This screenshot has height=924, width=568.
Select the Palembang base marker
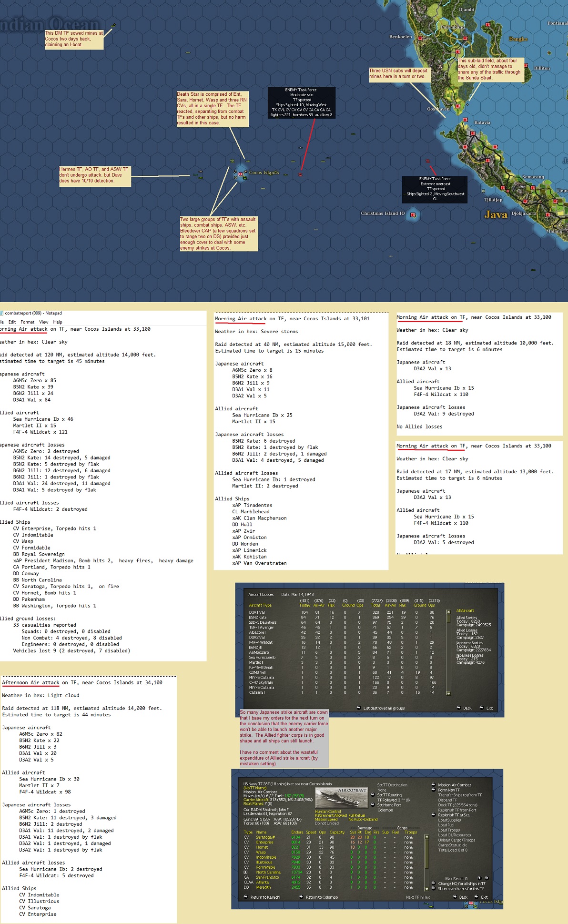click(465, 38)
